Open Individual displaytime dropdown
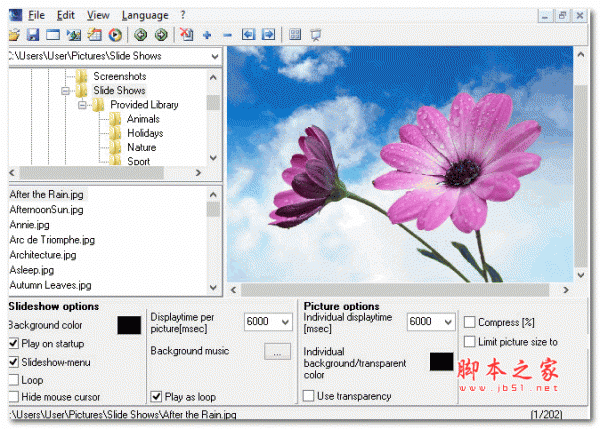 [x=448, y=322]
